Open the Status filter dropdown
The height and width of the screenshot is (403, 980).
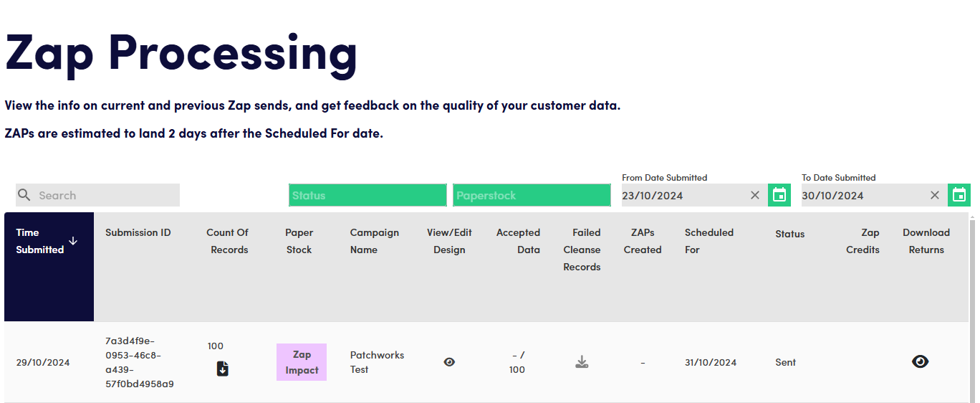pyautogui.click(x=367, y=195)
